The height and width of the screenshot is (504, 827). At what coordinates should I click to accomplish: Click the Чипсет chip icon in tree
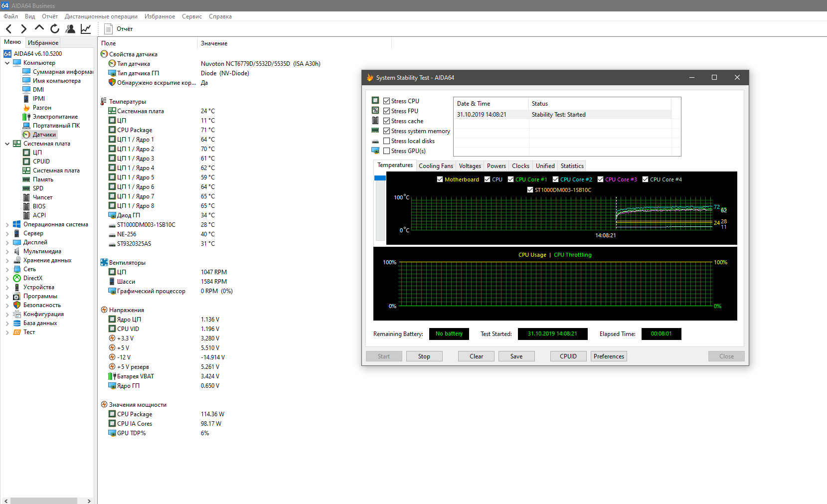coord(26,197)
